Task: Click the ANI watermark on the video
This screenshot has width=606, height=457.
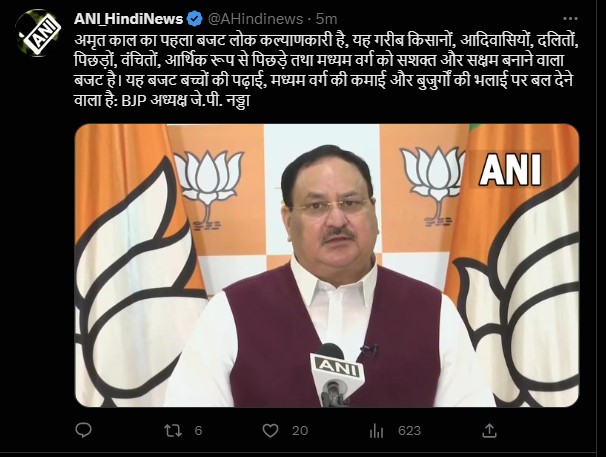Action: pyautogui.click(x=510, y=169)
